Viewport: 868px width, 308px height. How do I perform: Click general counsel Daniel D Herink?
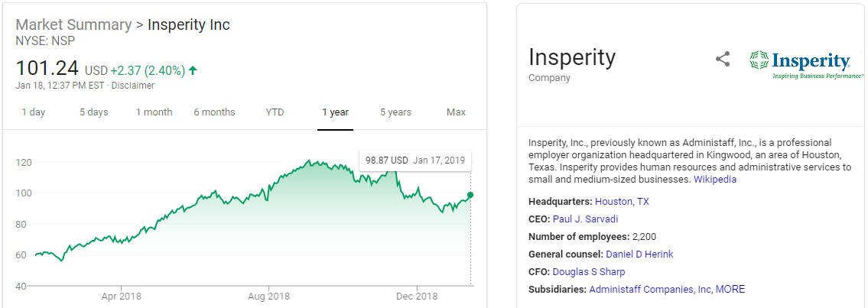(639, 255)
